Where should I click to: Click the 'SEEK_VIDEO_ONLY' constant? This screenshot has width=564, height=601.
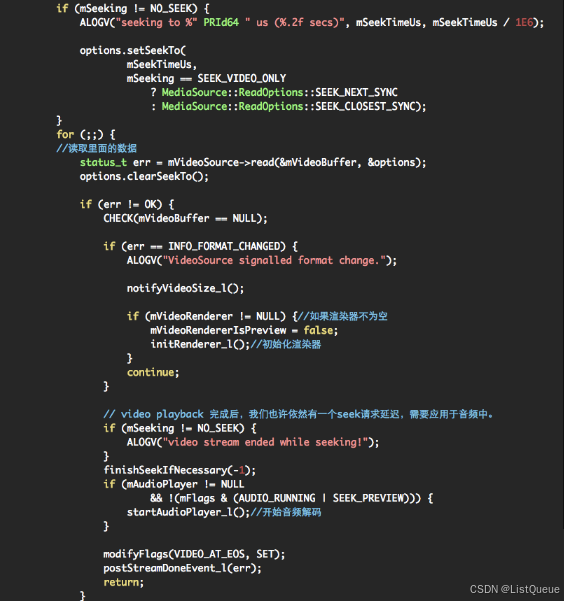(x=242, y=79)
